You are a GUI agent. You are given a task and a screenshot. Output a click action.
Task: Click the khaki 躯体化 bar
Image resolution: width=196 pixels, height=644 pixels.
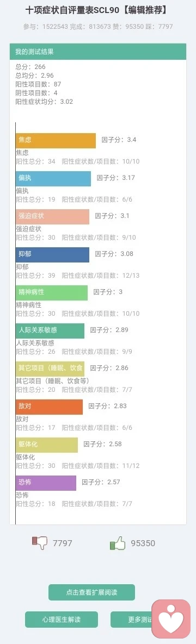pyautogui.click(x=46, y=445)
